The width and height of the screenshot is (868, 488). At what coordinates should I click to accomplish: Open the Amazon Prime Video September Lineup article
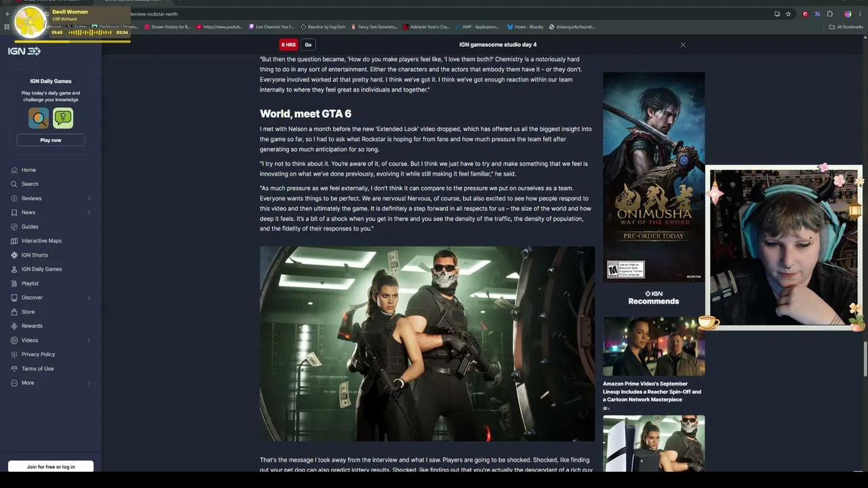click(652, 392)
